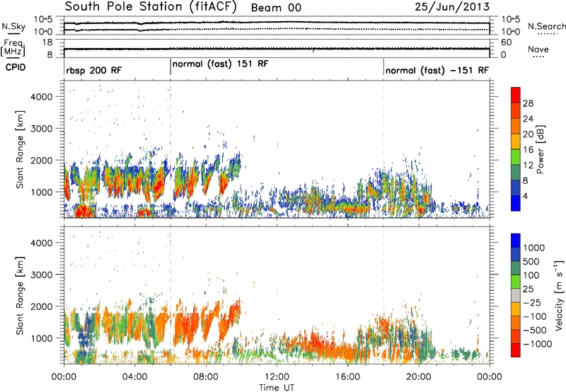The image size is (566, 392).
Task: Click the date '25/Jun/2013'
Action: (x=452, y=6)
